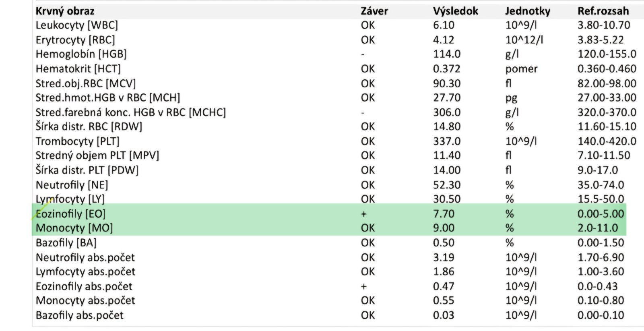Click the Neutrofily [NE] row label

click(x=72, y=185)
